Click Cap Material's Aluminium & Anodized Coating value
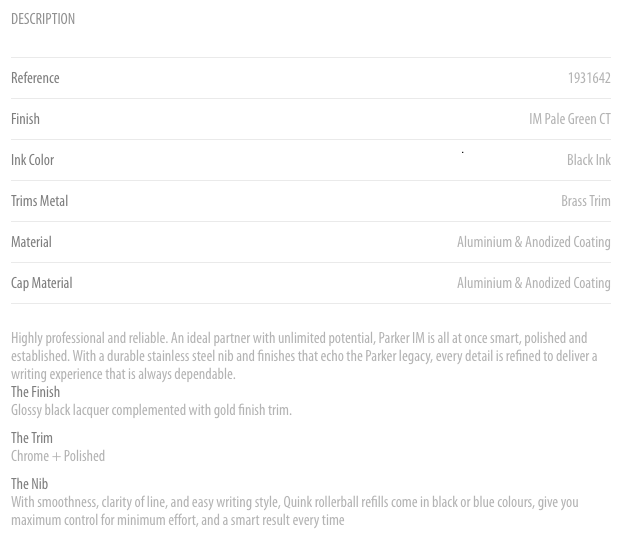This screenshot has height=543, width=633. [x=534, y=283]
